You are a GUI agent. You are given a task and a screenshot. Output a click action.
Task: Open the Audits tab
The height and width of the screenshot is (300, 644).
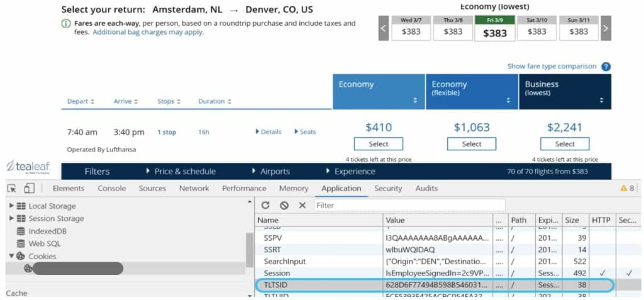(426, 188)
